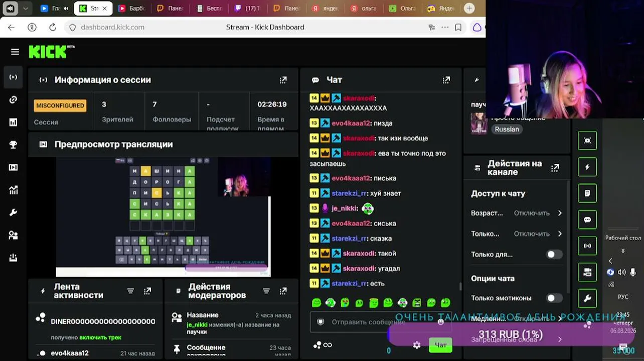Image resolution: width=644 pixels, height=361 pixels.
Task: Click the green Чат send button
Action: tap(440, 345)
